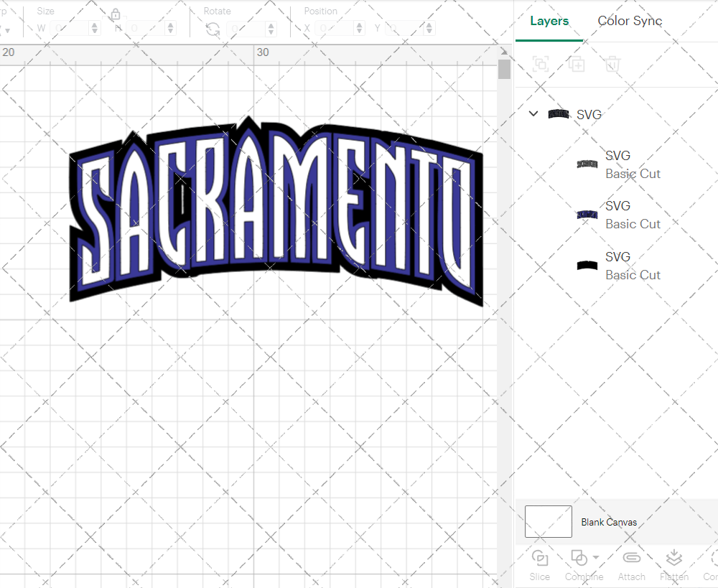Screen dimensions: 718x588
Task: Click the Slice tool
Action: point(539,565)
